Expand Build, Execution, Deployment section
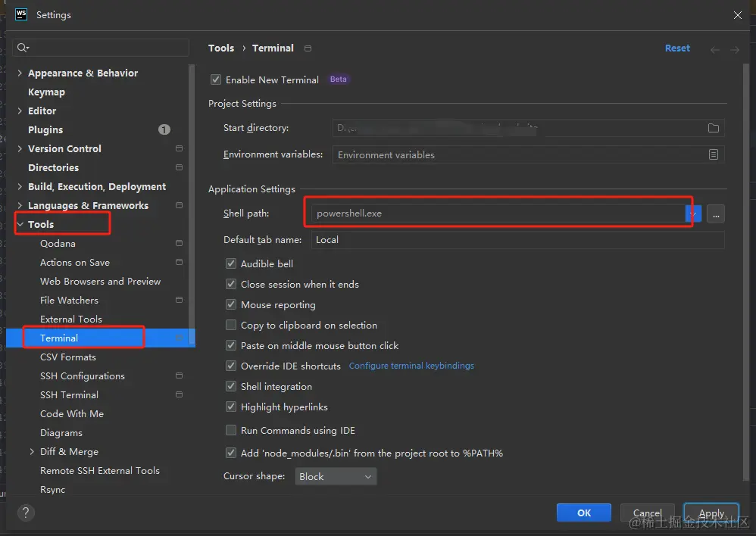756x536 pixels. pos(20,186)
